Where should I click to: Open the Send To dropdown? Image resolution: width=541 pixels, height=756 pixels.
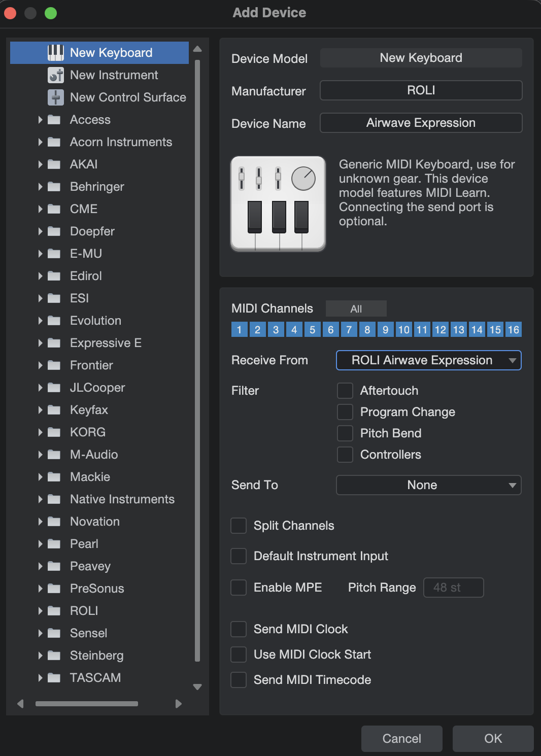click(429, 485)
